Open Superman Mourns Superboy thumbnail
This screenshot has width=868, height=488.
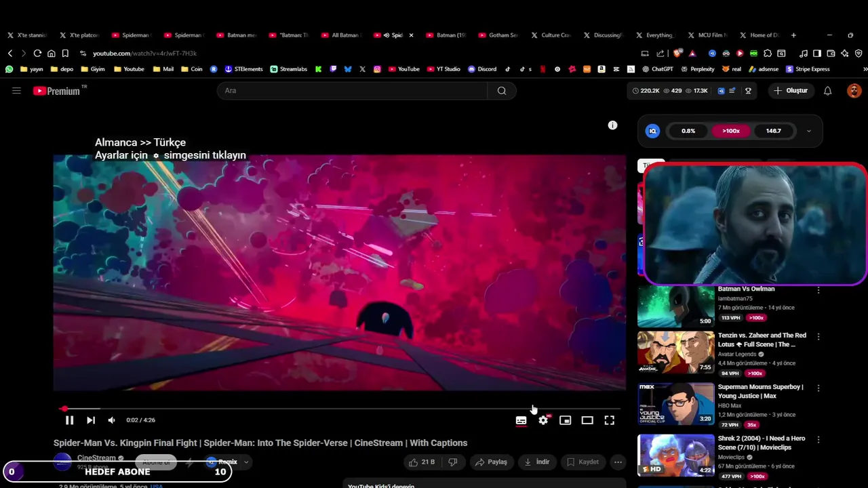pyautogui.click(x=675, y=404)
